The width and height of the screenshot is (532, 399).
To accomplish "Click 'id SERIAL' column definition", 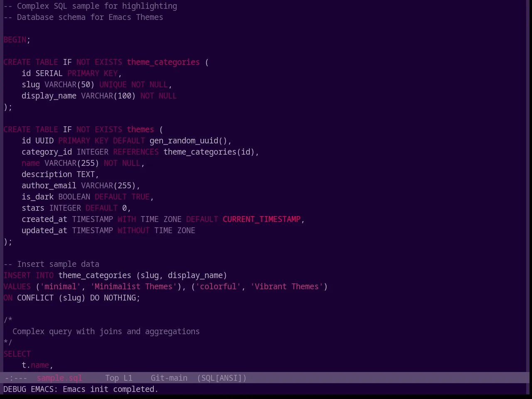I will (42, 74).
